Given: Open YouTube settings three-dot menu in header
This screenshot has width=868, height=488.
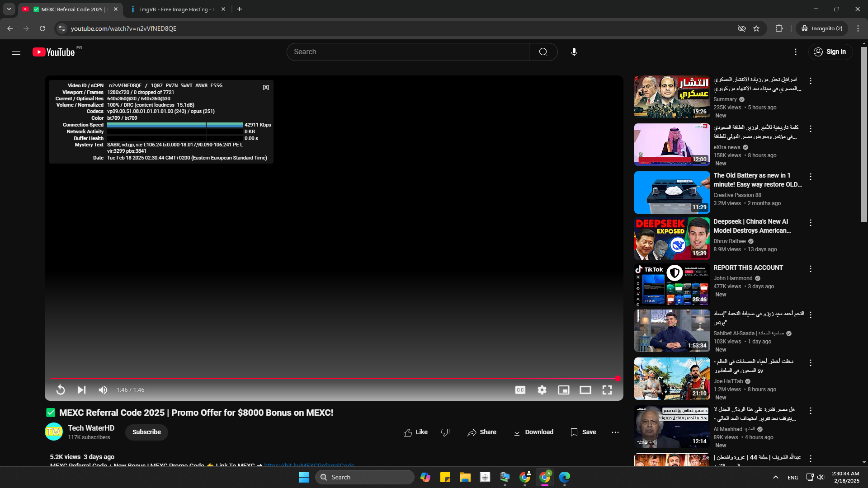Looking at the screenshot, I should [796, 52].
